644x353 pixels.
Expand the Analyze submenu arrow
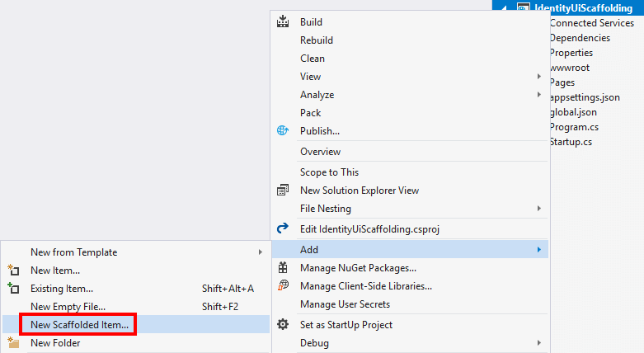pyautogui.click(x=539, y=95)
